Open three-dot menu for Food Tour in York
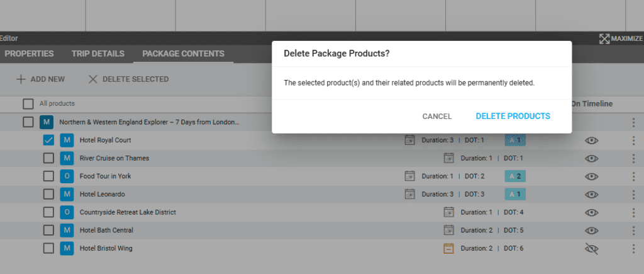Viewport: 644px width, 274px height. click(633, 176)
